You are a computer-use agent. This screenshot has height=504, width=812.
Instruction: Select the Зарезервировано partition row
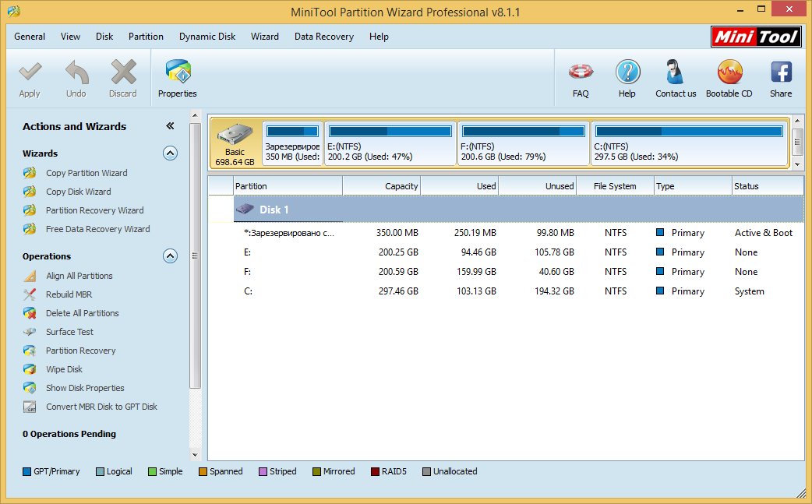[x=506, y=233]
